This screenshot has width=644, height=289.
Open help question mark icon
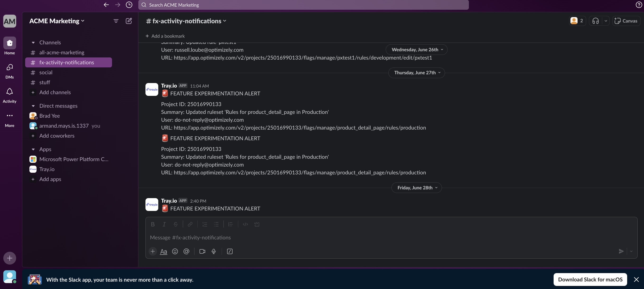click(x=639, y=5)
